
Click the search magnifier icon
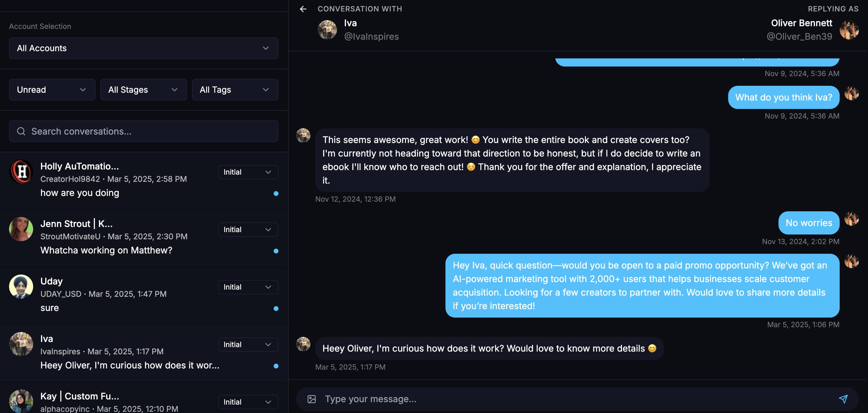pos(21,131)
